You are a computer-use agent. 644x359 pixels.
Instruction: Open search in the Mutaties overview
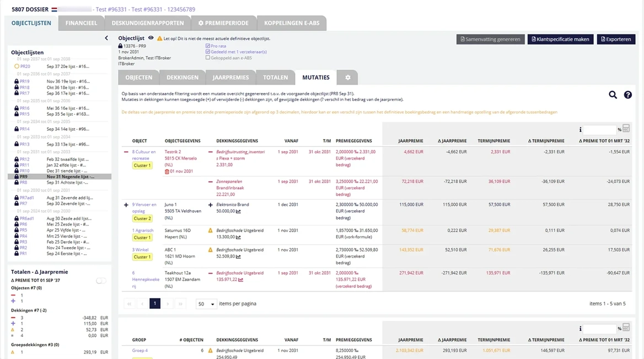[613, 95]
